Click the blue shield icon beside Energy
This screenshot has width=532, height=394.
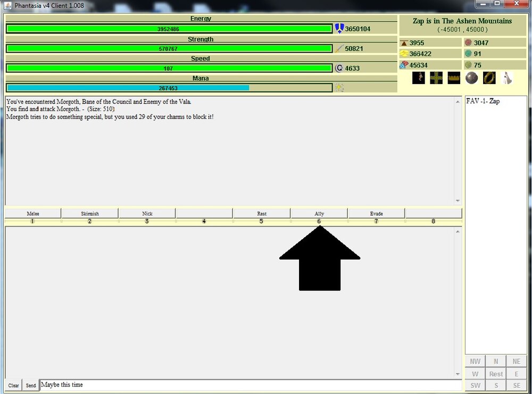coord(339,29)
